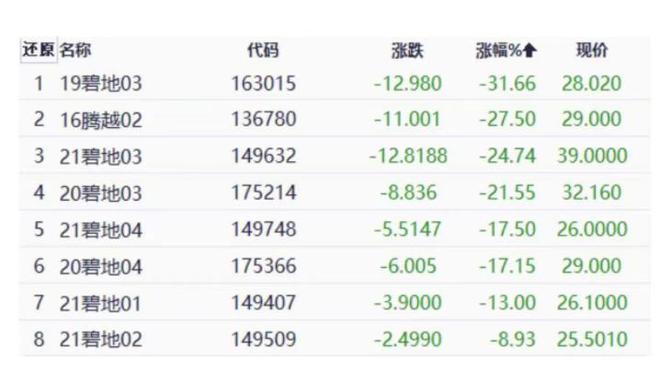This screenshot has height=385, width=660.
Task: Click row number 8
Action: point(39,339)
